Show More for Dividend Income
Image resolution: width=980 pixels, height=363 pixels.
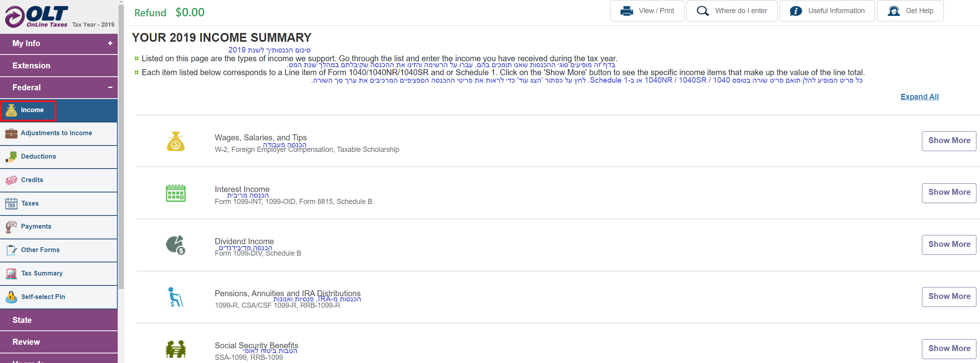click(x=949, y=245)
